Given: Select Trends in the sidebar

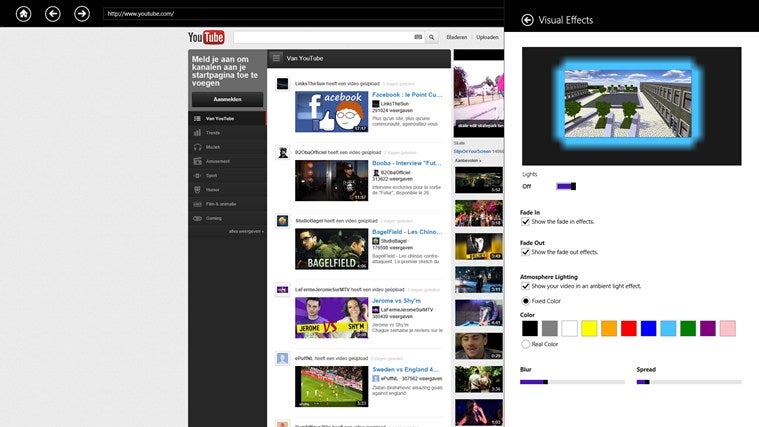Looking at the screenshot, I should (x=227, y=133).
